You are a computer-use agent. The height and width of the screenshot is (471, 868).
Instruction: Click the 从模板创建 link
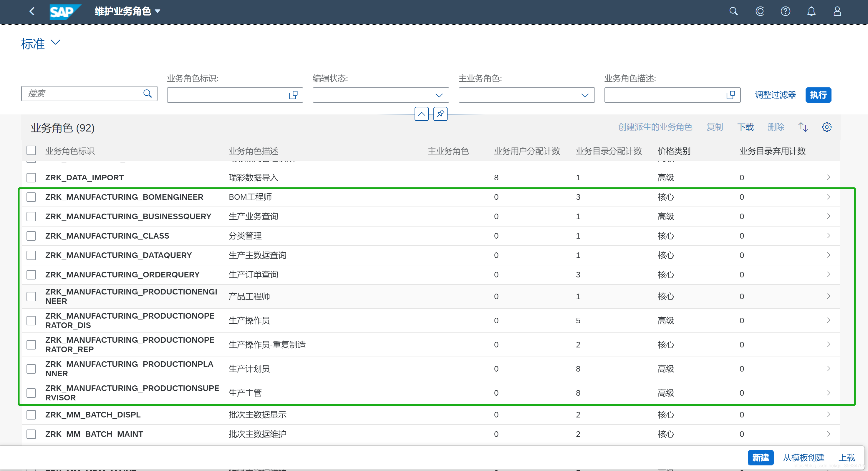(x=803, y=457)
